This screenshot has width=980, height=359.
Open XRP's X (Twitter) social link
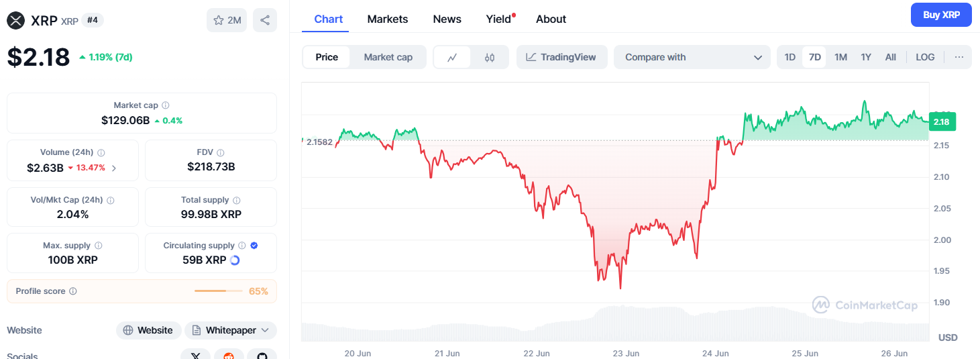click(x=196, y=356)
